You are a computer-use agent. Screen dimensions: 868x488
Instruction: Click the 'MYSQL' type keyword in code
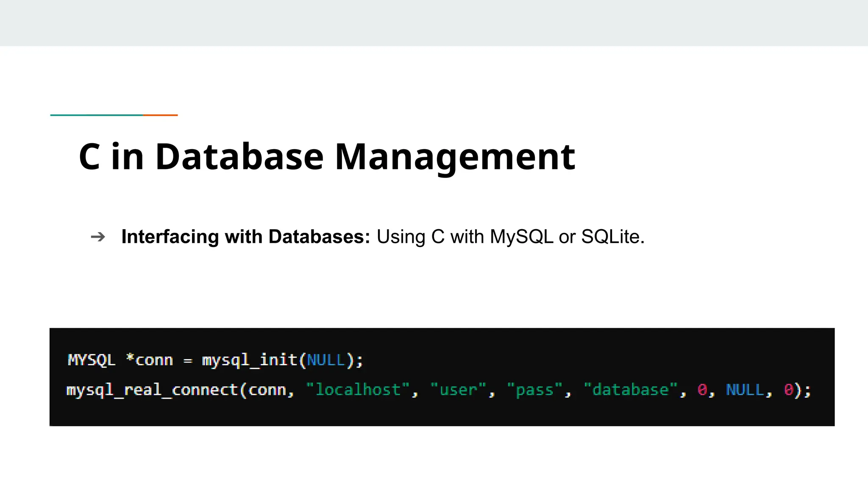click(92, 360)
